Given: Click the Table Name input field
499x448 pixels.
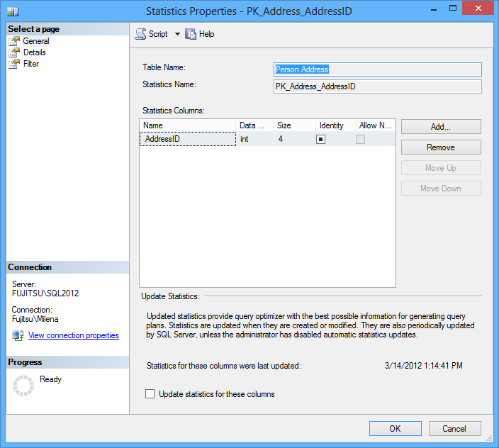Looking at the screenshot, I should [377, 69].
